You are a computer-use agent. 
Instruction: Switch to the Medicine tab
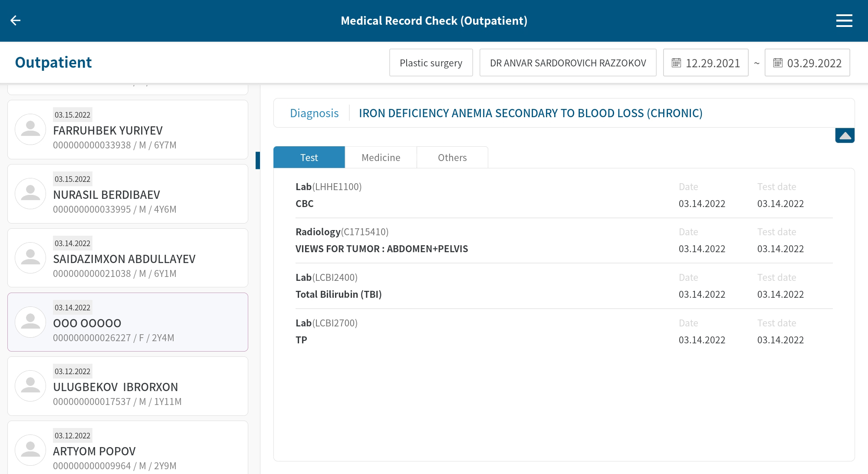coord(381,158)
